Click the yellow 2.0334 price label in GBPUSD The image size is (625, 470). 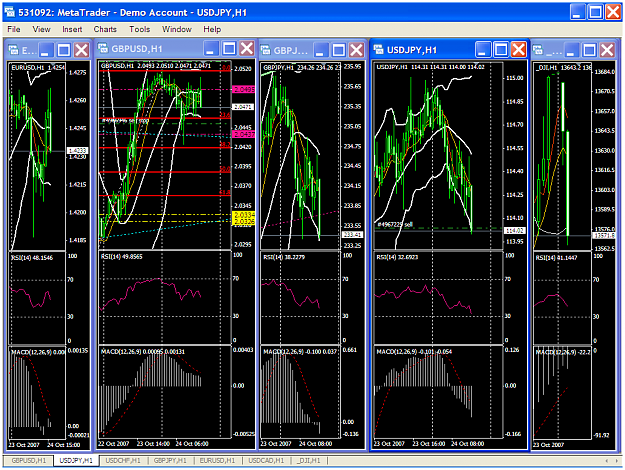[x=244, y=215]
